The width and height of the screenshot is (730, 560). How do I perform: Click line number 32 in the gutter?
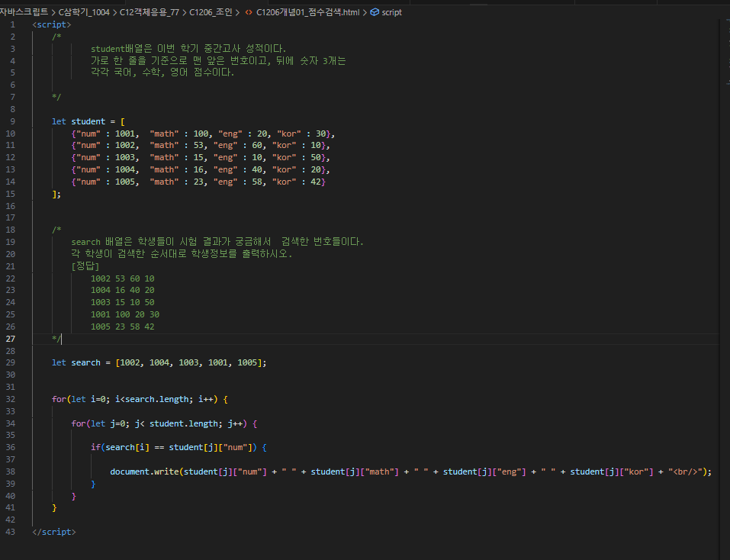click(10, 400)
